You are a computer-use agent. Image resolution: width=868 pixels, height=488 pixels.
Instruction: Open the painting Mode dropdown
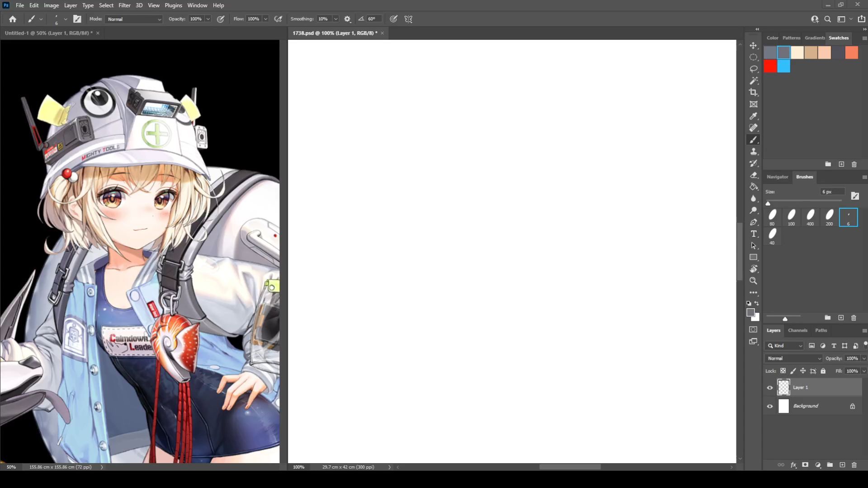pos(134,19)
